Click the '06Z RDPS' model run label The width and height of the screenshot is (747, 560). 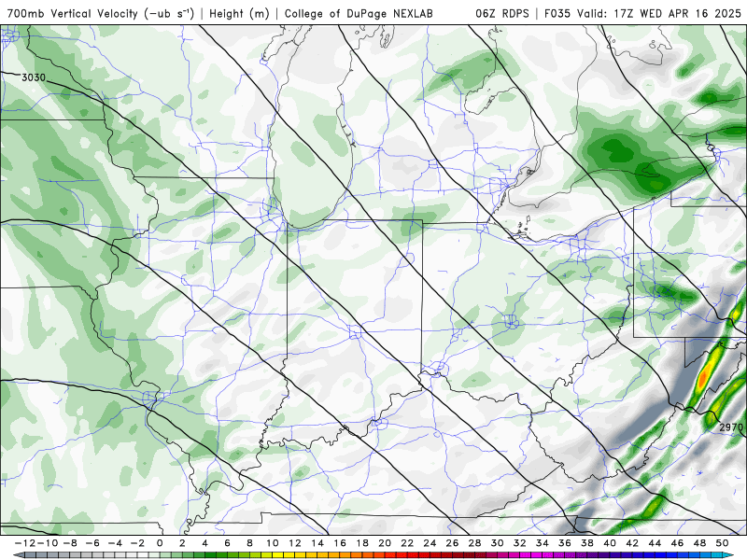(502, 13)
